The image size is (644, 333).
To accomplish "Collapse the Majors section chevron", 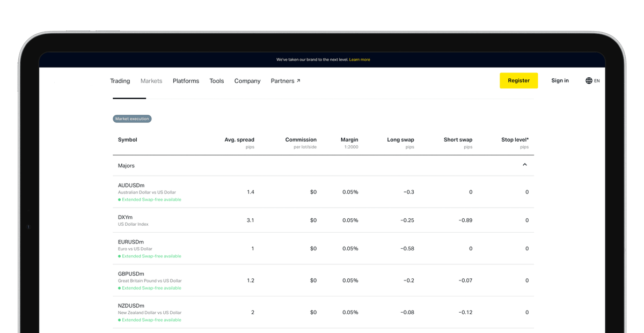I will (x=525, y=165).
